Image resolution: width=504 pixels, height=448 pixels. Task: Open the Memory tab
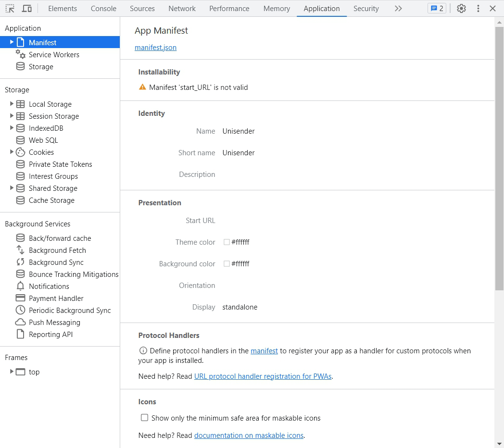(x=277, y=8)
